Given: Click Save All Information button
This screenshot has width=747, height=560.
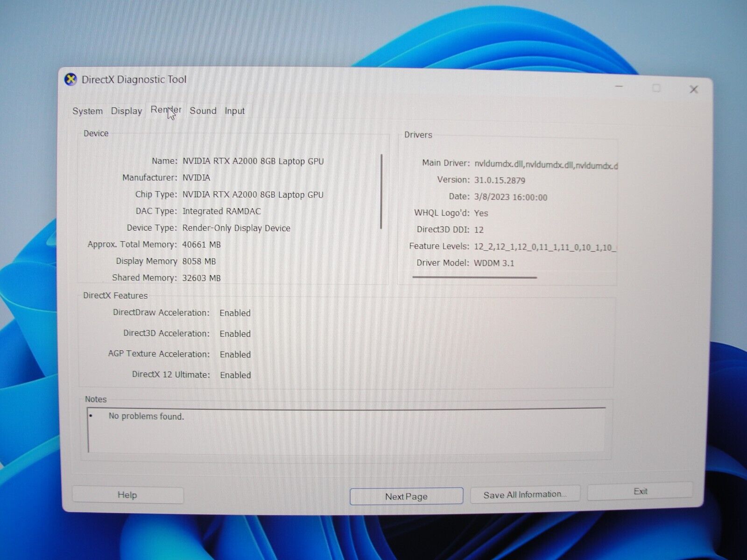Looking at the screenshot, I should pos(525,494).
